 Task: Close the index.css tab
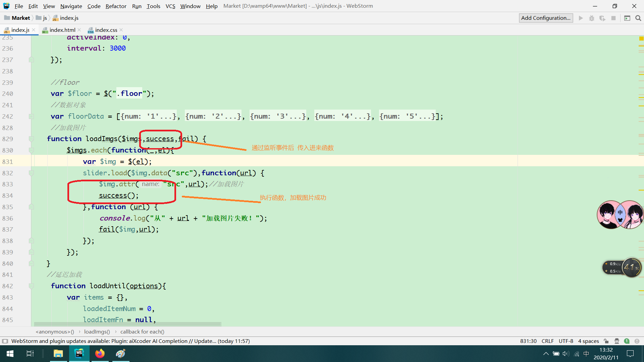coord(121,30)
